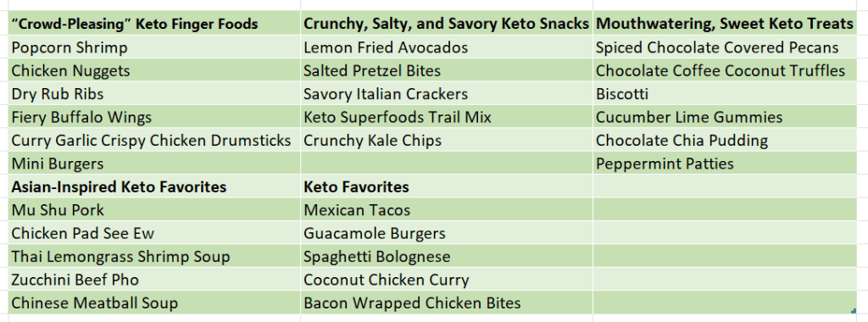Select the Chinese Meatball Soup cell
The width and height of the screenshot is (868, 322).
(x=154, y=303)
